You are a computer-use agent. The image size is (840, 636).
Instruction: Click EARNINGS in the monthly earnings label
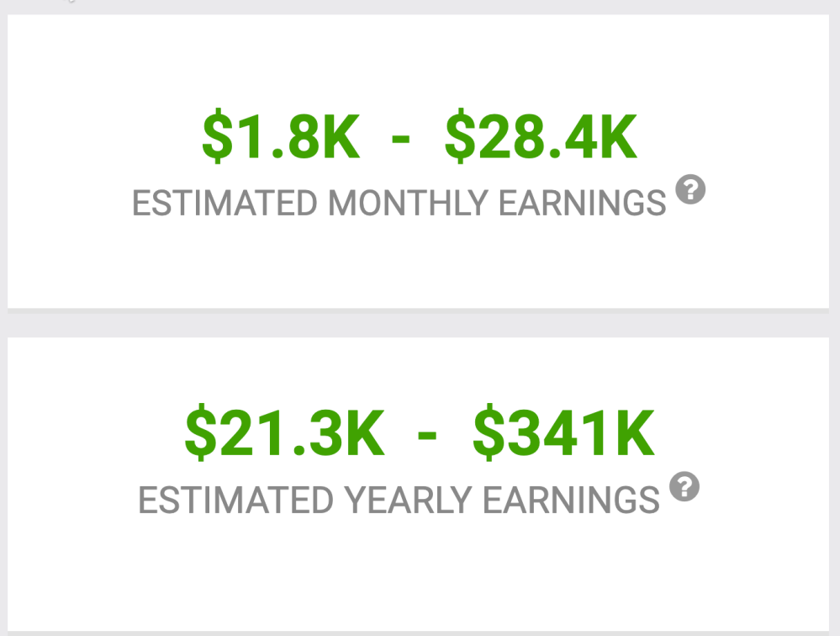pyautogui.click(x=582, y=204)
